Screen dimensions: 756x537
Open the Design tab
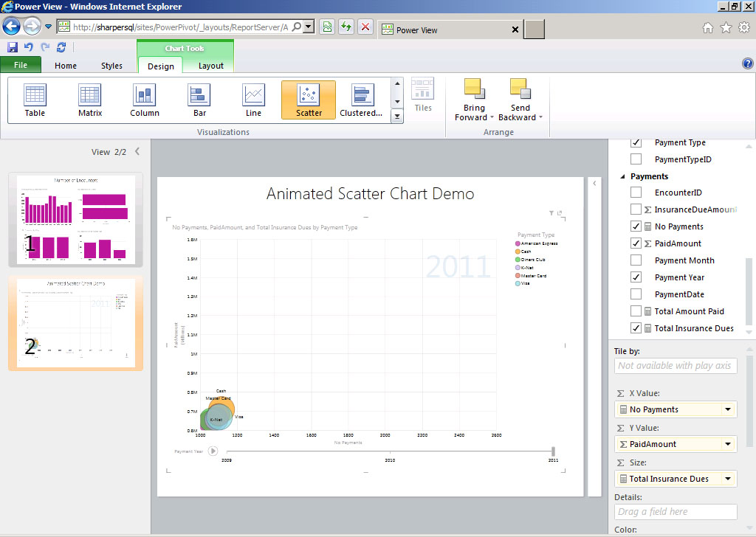[160, 66]
